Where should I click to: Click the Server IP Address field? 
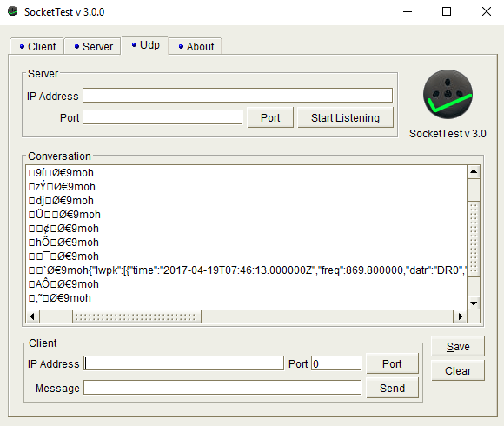(237, 96)
